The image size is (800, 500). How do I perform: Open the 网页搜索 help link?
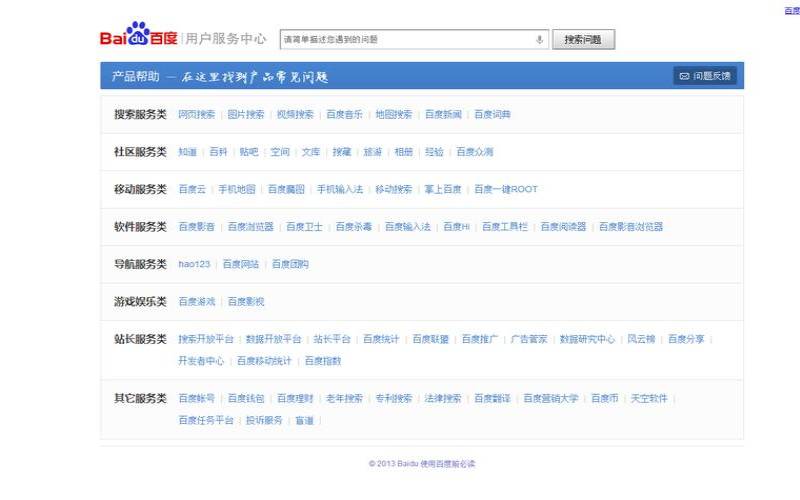coord(196,114)
